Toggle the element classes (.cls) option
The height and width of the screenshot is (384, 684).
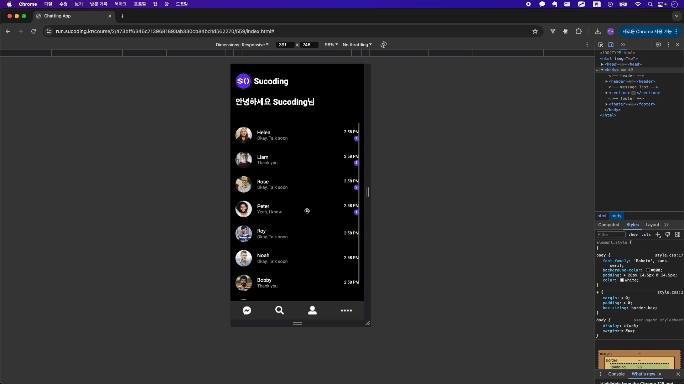coord(646,235)
